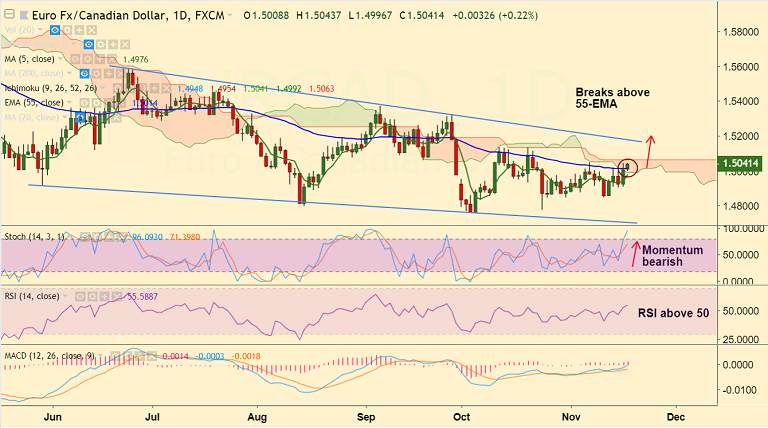The height and width of the screenshot is (428, 768).
Task: Expand the MA (5, close) dropdown arrow
Action: (60, 59)
